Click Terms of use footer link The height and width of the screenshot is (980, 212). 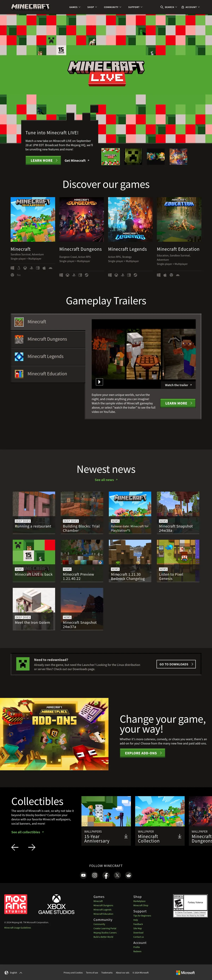(x=92, y=972)
